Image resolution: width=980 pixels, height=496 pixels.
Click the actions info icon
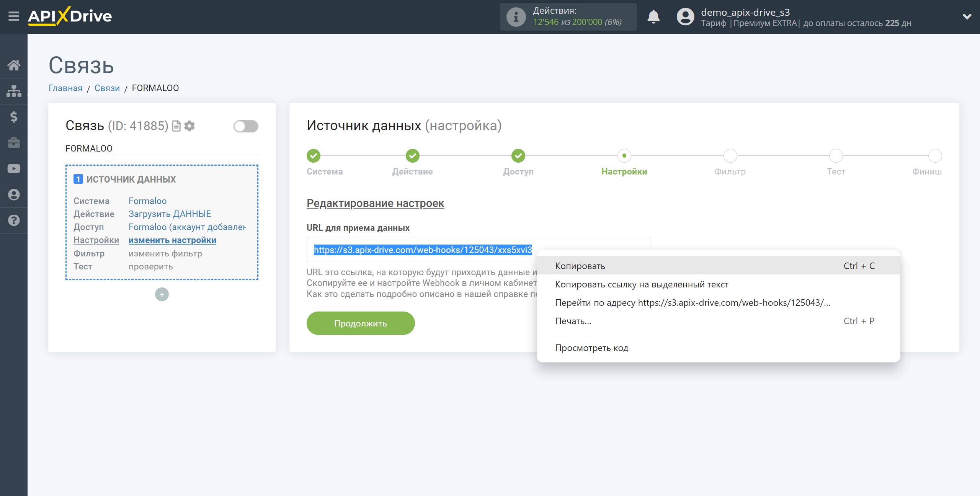pos(516,17)
